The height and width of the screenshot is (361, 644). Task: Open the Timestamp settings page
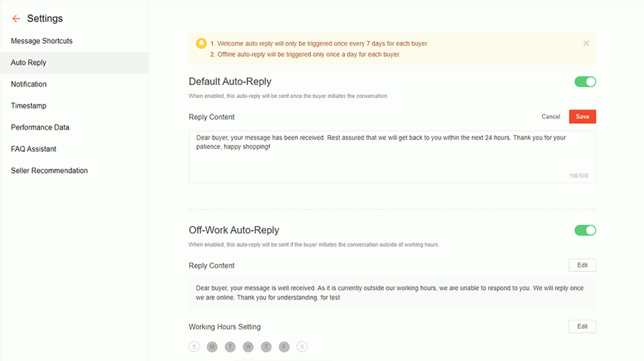click(29, 106)
